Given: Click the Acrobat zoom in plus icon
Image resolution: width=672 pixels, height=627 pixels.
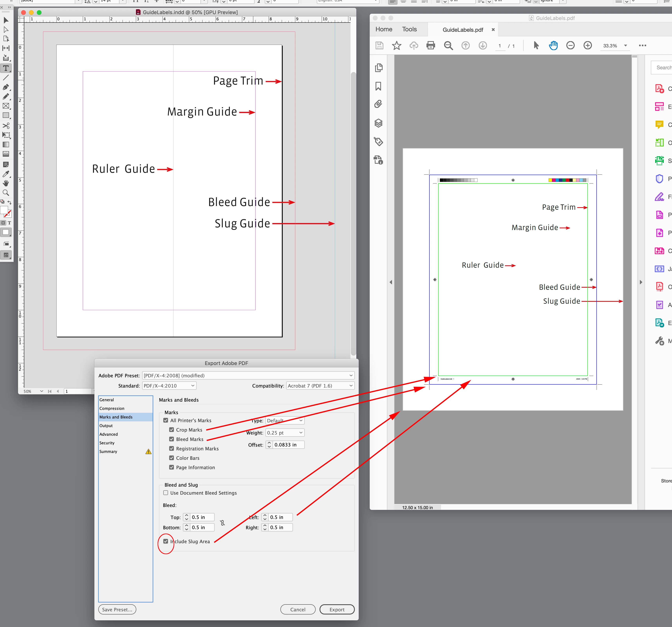Looking at the screenshot, I should [x=587, y=45].
